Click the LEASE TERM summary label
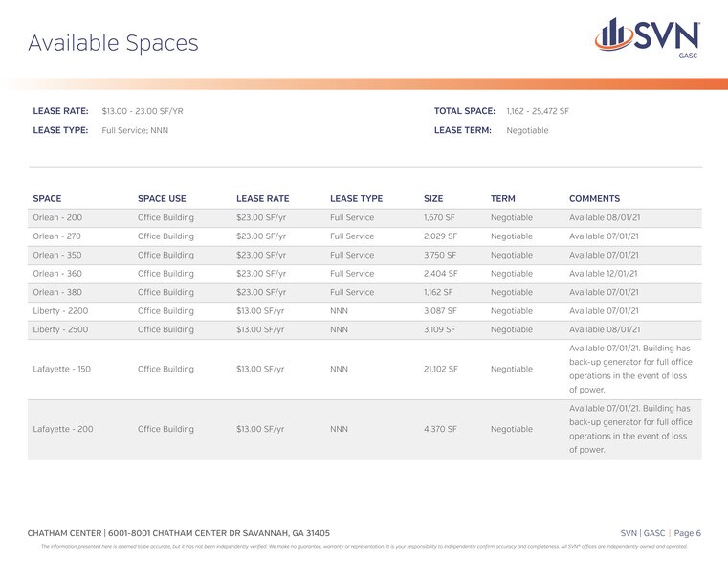The height and width of the screenshot is (563, 728). click(463, 130)
